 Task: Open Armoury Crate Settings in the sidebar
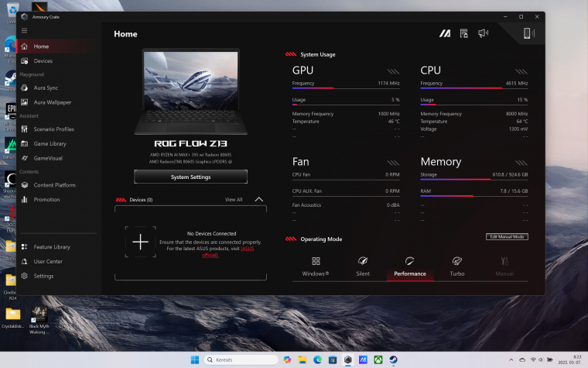[x=56, y=276]
